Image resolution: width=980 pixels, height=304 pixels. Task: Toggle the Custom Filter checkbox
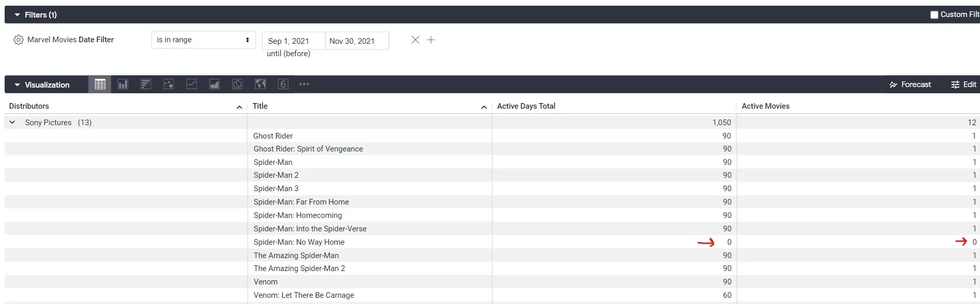pyautogui.click(x=934, y=14)
